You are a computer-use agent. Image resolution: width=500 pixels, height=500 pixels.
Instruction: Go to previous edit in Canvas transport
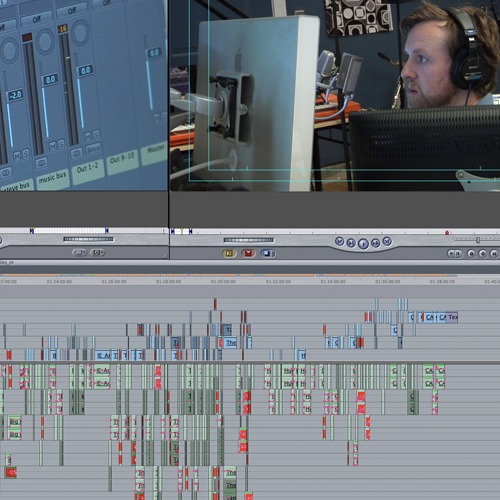(x=339, y=241)
